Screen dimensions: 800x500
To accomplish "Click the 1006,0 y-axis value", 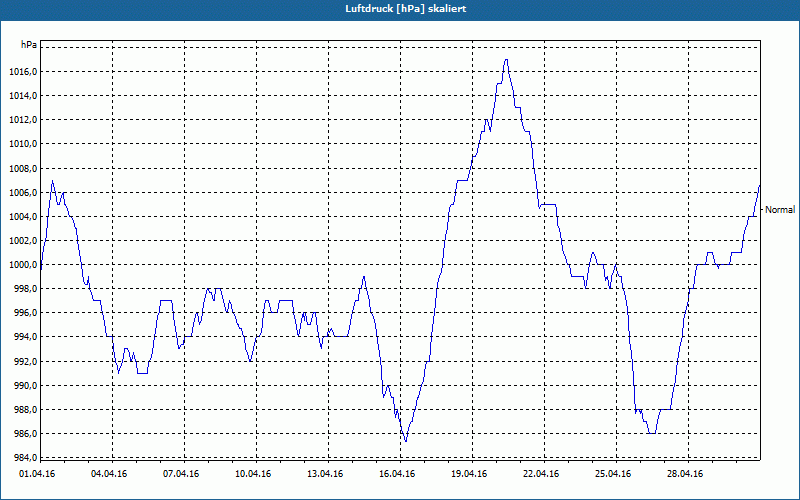I will 23,192.
